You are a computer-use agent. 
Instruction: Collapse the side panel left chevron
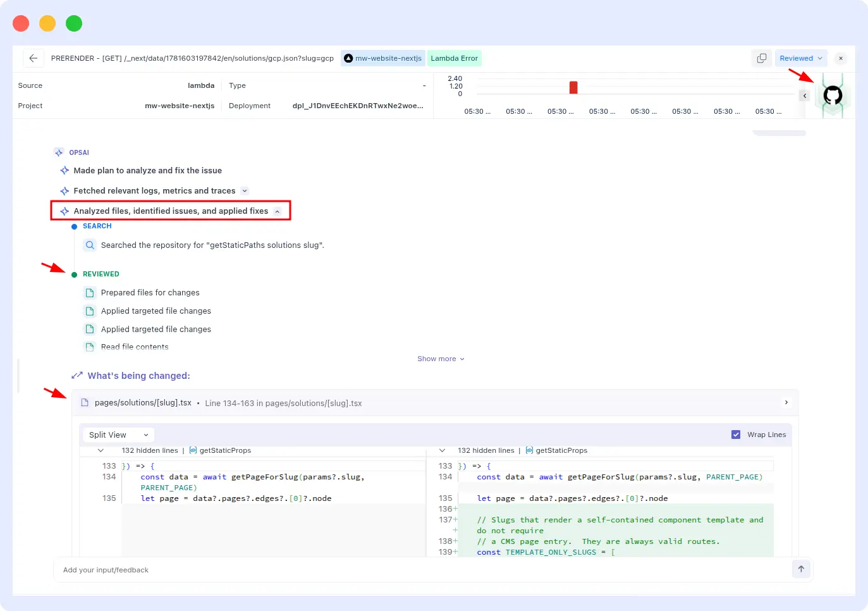pyautogui.click(x=804, y=96)
